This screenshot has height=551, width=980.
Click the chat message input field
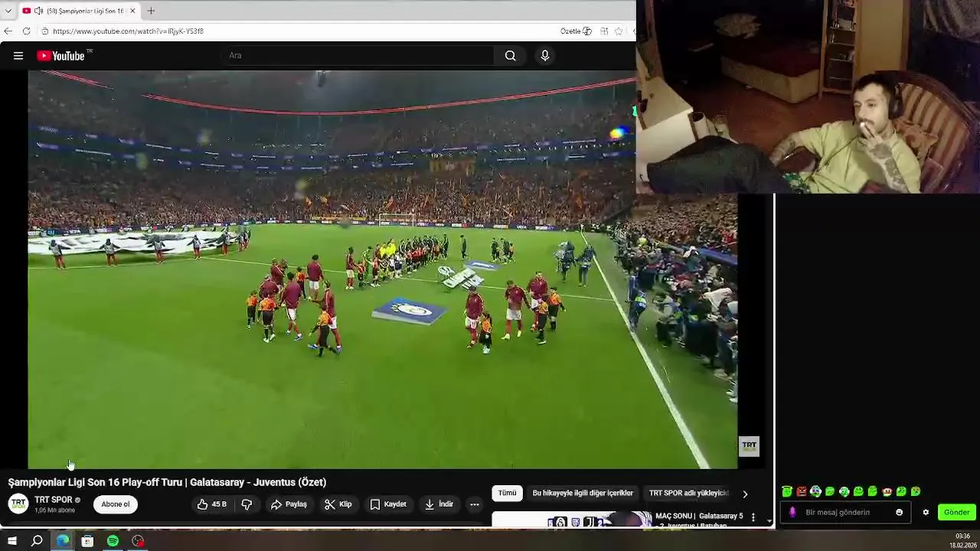click(x=845, y=513)
